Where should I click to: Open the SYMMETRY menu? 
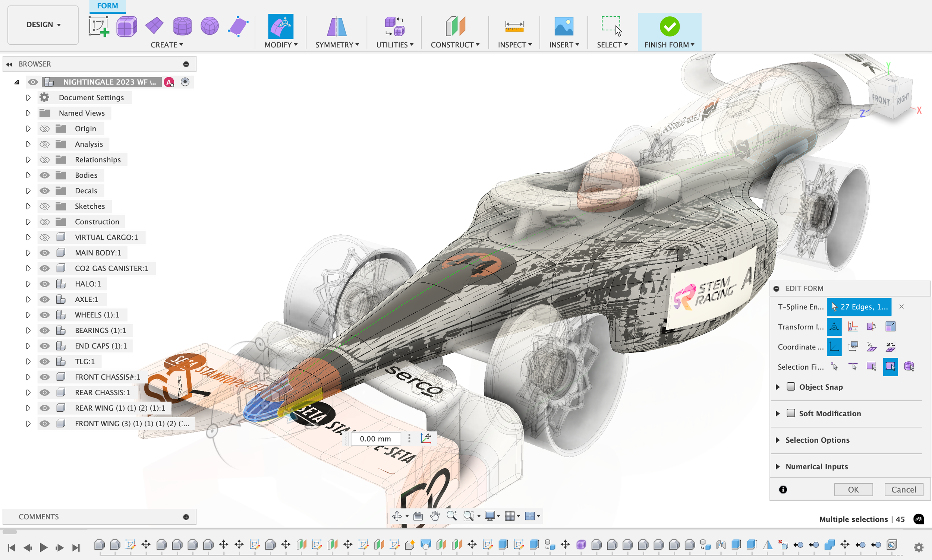click(337, 45)
